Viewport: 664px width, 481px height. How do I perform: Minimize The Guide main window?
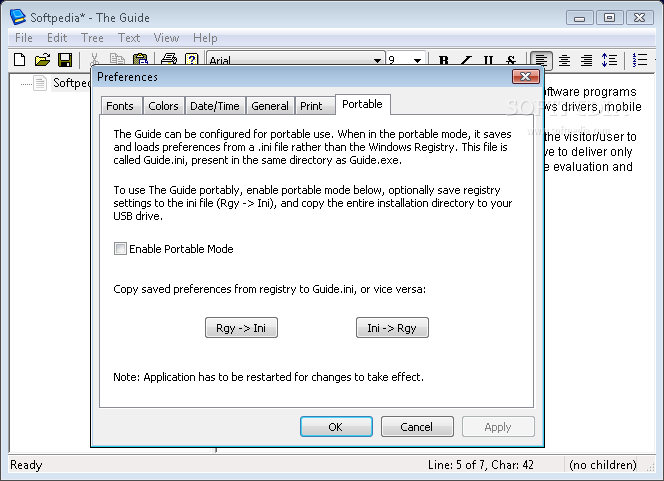click(579, 18)
